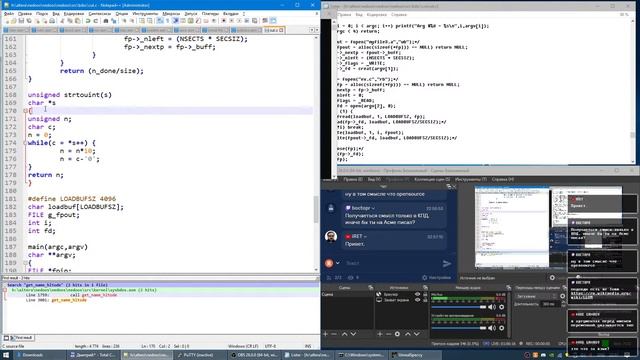Switch to Total Commander in the taskbar
The image size is (640, 360).
pyautogui.click(x=93, y=355)
